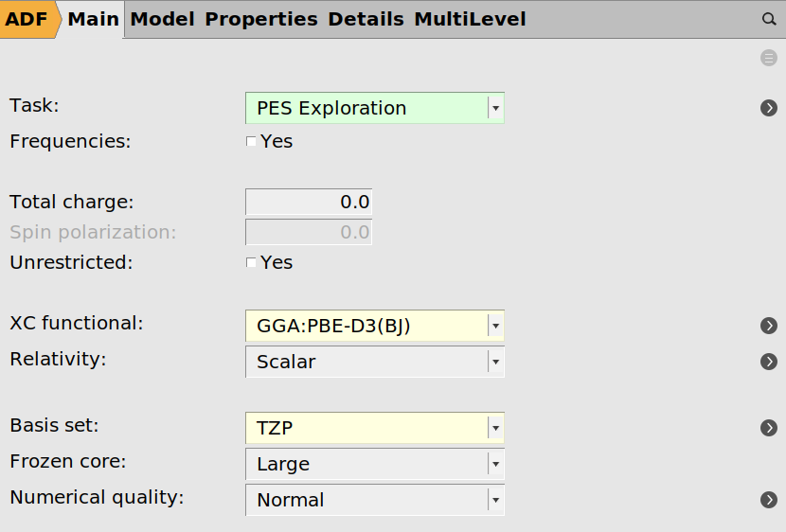Open Basis set details arrow
Image resolution: width=786 pixels, height=532 pixels.
tap(769, 428)
